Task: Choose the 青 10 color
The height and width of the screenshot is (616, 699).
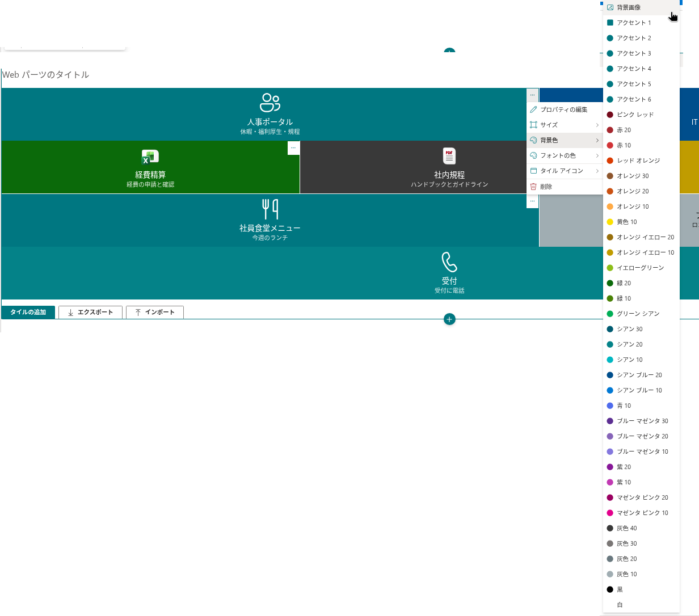Action: (641, 406)
